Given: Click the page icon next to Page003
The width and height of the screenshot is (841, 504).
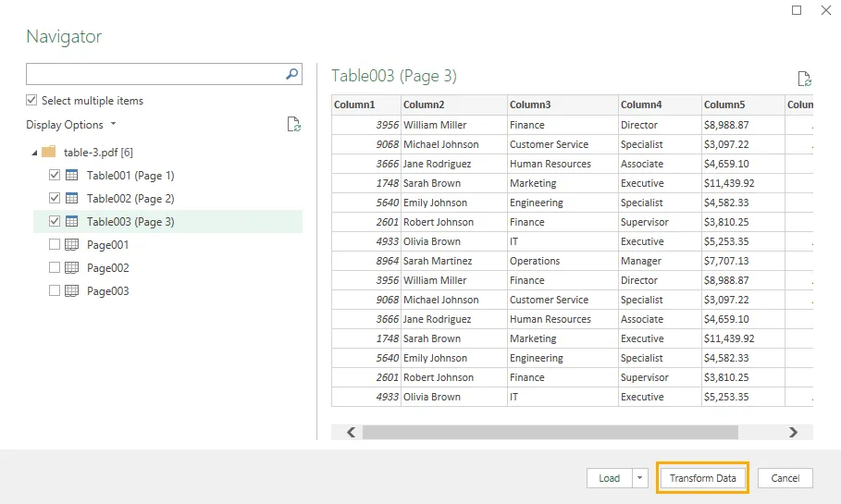Looking at the screenshot, I should coord(71,290).
